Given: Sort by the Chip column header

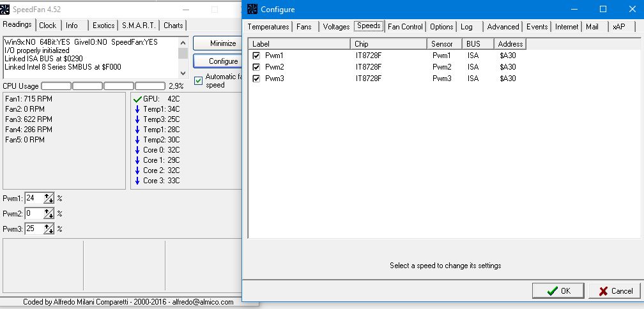Looking at the screenshot, I should coord(388,44).
